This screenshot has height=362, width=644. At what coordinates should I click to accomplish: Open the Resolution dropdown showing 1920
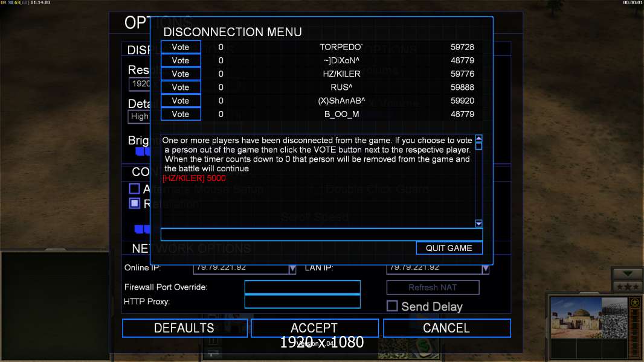pos(140,84)
